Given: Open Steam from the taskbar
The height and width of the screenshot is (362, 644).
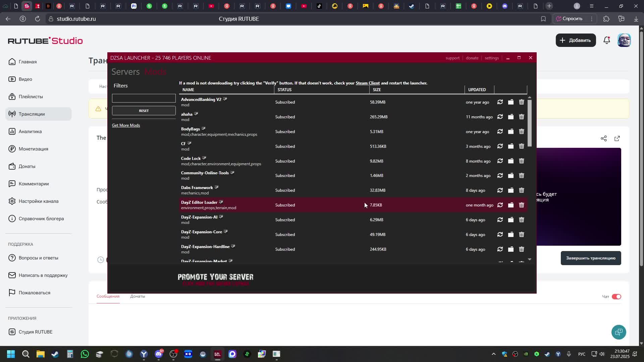Looking at the screenshot, I should coord(55,354).
